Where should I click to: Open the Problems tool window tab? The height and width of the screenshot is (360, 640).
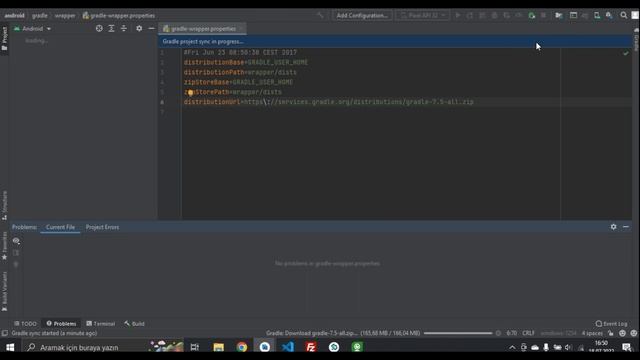61,324
